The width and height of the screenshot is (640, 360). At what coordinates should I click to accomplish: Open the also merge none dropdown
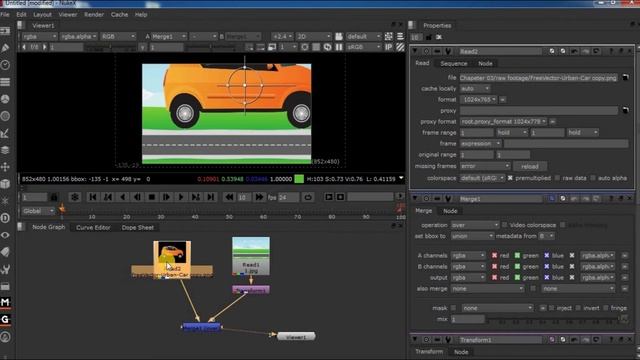pos(487,289)
